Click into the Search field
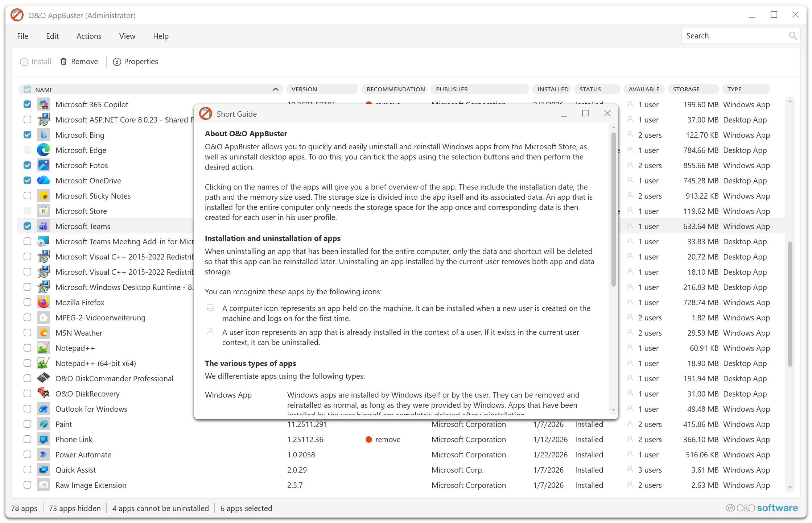The height and width of the screenshot is (523, 812). (733, 36)
